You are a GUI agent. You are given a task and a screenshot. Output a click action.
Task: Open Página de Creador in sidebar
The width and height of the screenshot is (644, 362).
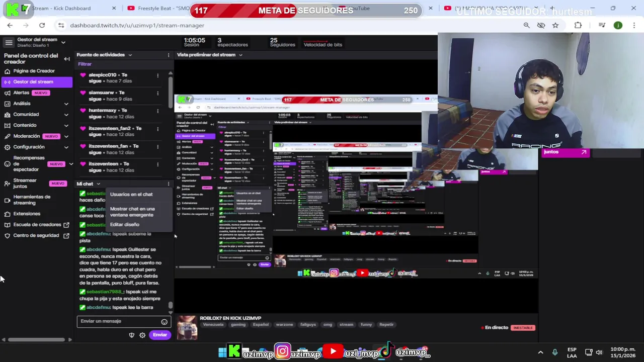pyautogui.click(x=34, y=71)
